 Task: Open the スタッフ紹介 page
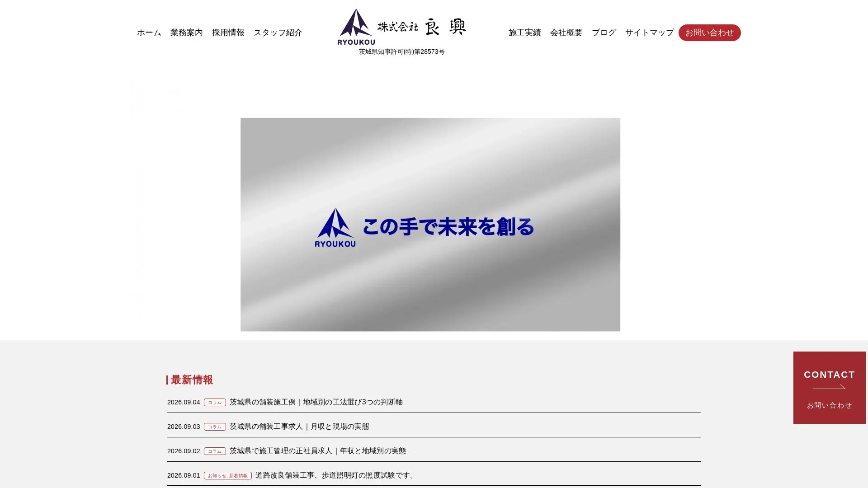pyautogui.click(x=278, y=33)
